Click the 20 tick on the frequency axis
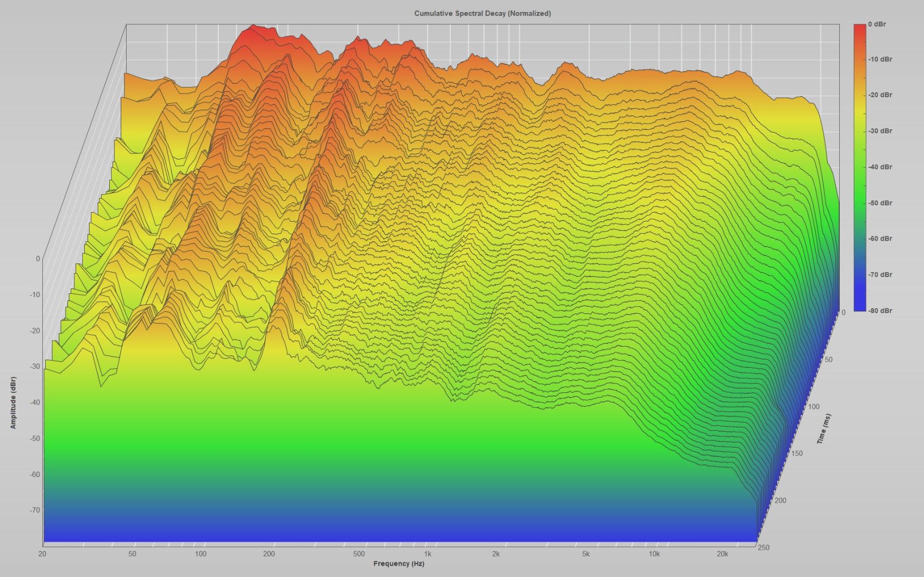The image size is (924, 577). coord(42,554)
